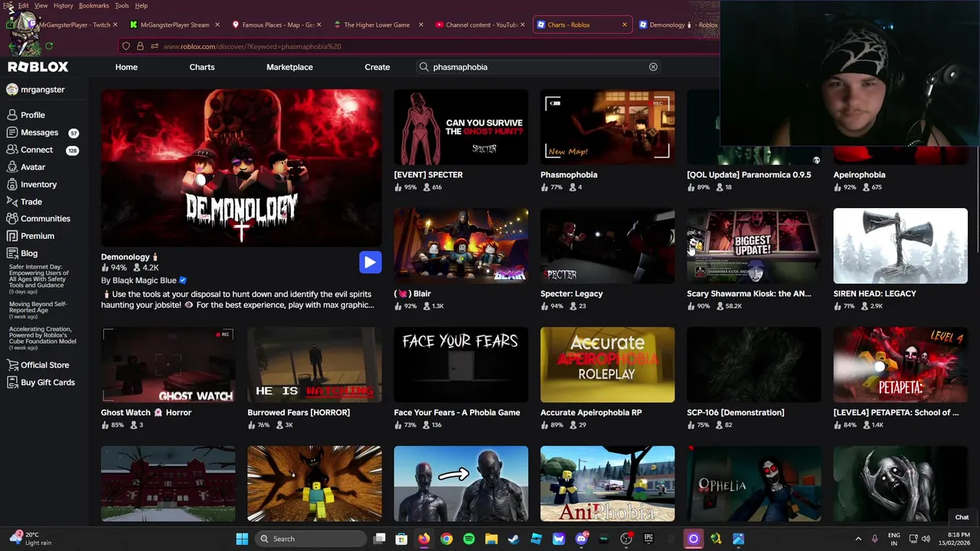This screenshot has width=980, height=551.
Task: Open the SIREN HEAD: LEGACY thumbnail
Action: pyautogui.click(x=900, y=246)
